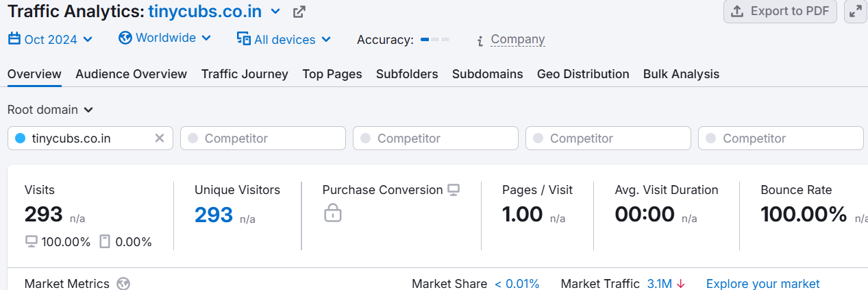This screenshot has width=868, height=290.
Task: Click the Market Metrics globe icon
Action: (x=123, y=284)
